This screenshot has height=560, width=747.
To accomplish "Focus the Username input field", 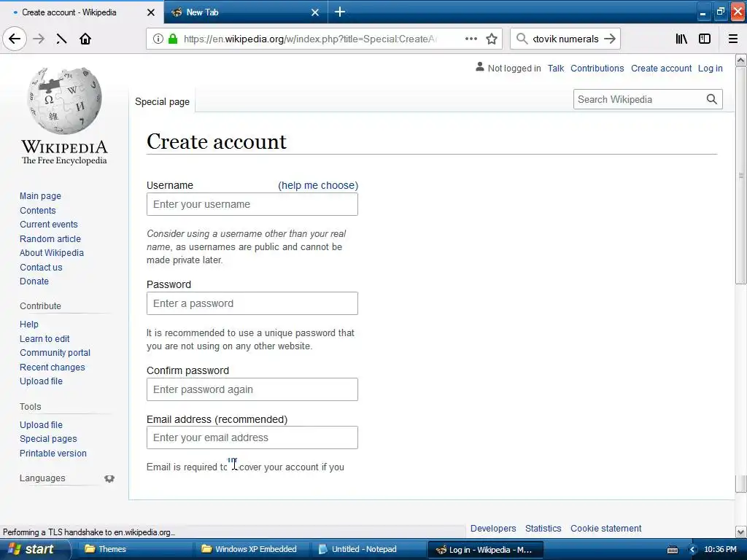I will coord(252,204).
